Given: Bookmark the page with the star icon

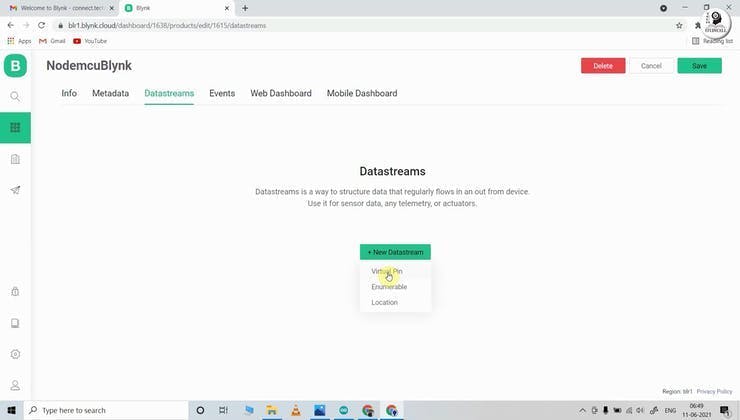Looking at the screenshot, I should coord(679,25).
